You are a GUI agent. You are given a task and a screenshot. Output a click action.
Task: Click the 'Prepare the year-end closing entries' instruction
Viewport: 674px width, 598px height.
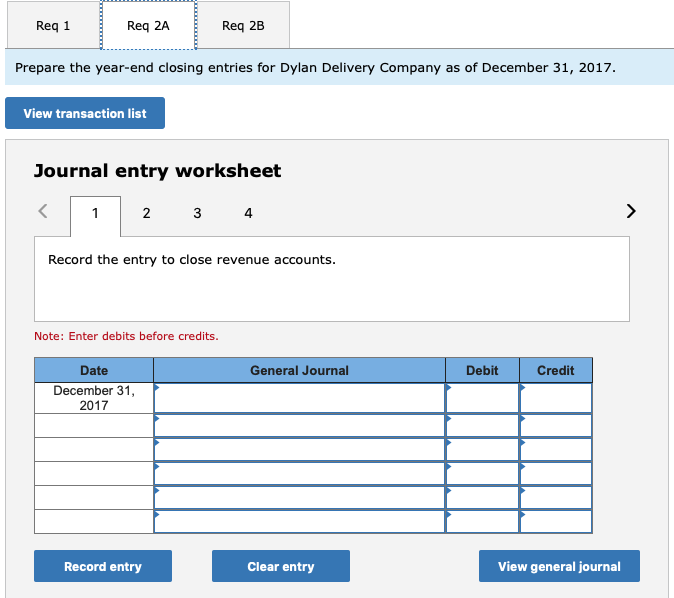point(315,67)
